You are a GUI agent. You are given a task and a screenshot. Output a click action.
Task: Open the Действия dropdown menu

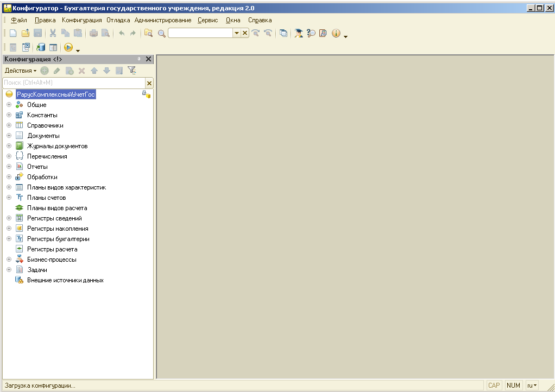pyautogui.click(x=21, y=71)
